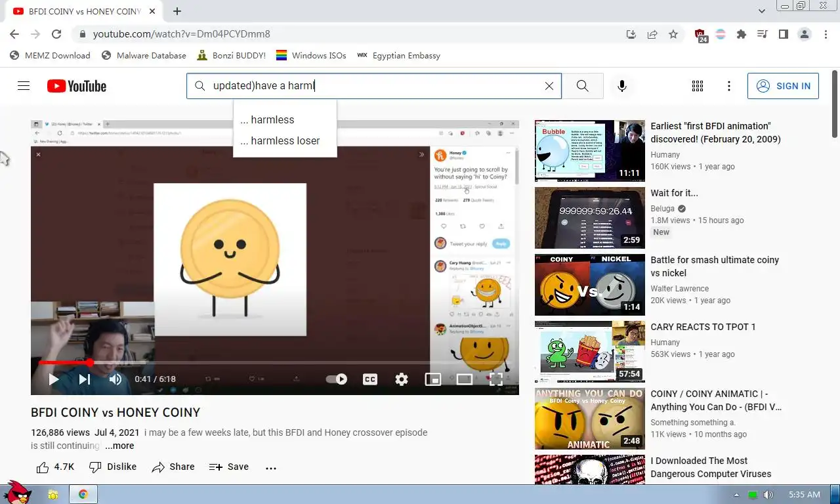This screenshot has width=840, height=504.
Task: Clear the search box with X
Action: (x=549, y=86)
